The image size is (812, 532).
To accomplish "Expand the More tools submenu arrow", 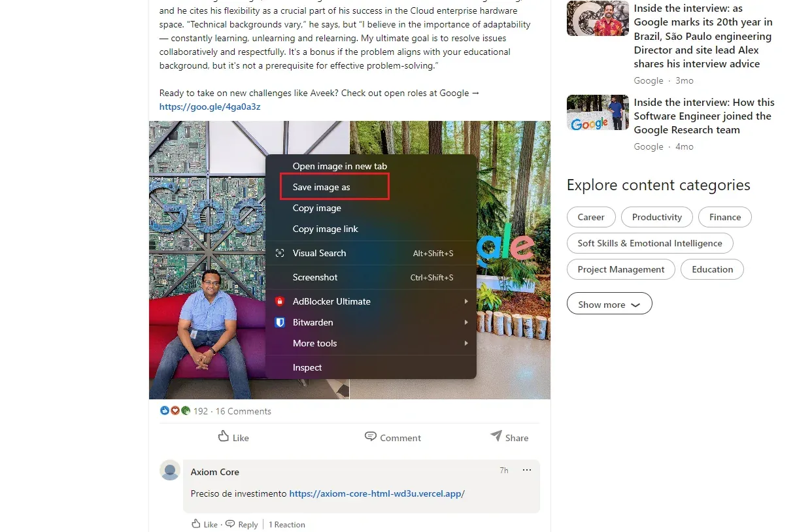I will (x=466, y=343).
